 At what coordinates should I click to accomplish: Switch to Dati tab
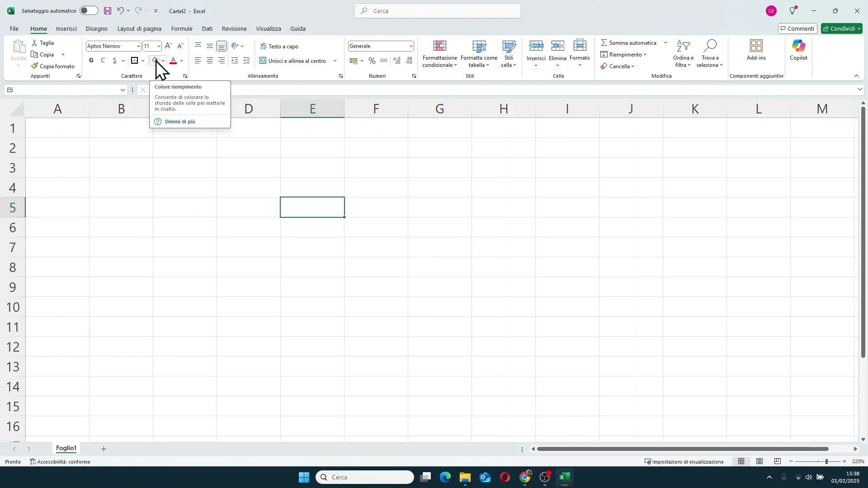point(207,28)
